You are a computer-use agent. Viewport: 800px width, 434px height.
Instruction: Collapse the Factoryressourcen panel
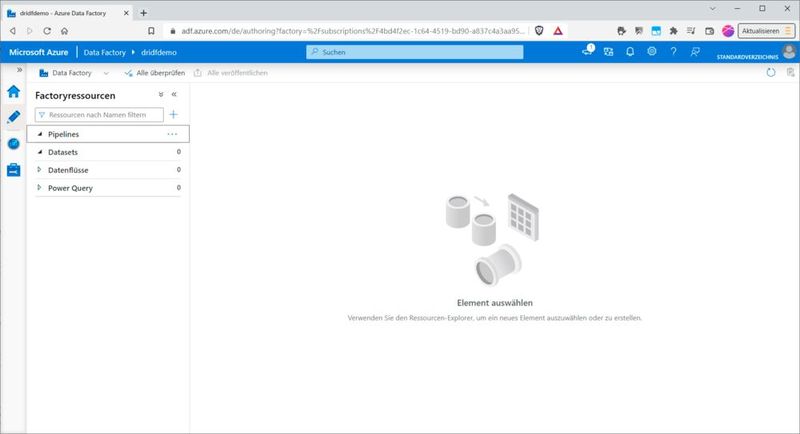pos(174,94)
